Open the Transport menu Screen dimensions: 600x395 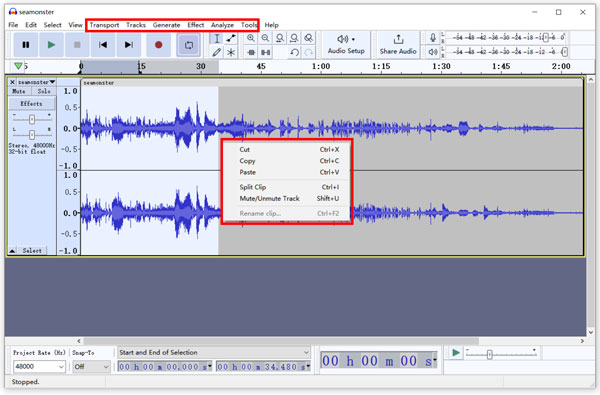click(x=104, y=25)
